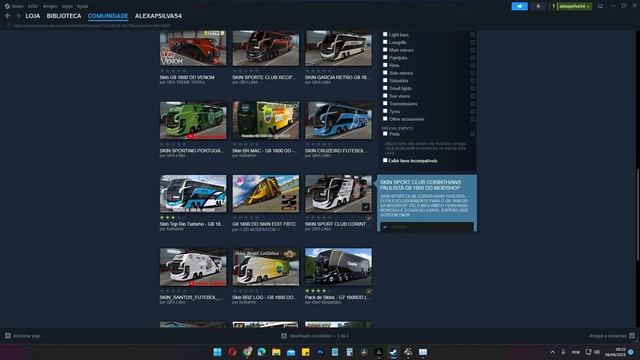Open SKIN CRUZEIRO FUTEBOL thumbnail
The height and width of the screenshot is (360, 640).
pos(338,120)
